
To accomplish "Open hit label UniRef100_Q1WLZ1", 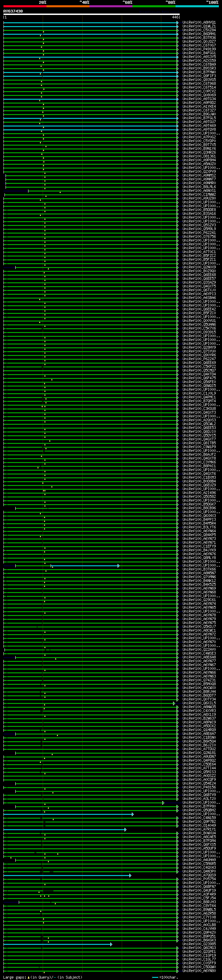I will tap(199, 26).
